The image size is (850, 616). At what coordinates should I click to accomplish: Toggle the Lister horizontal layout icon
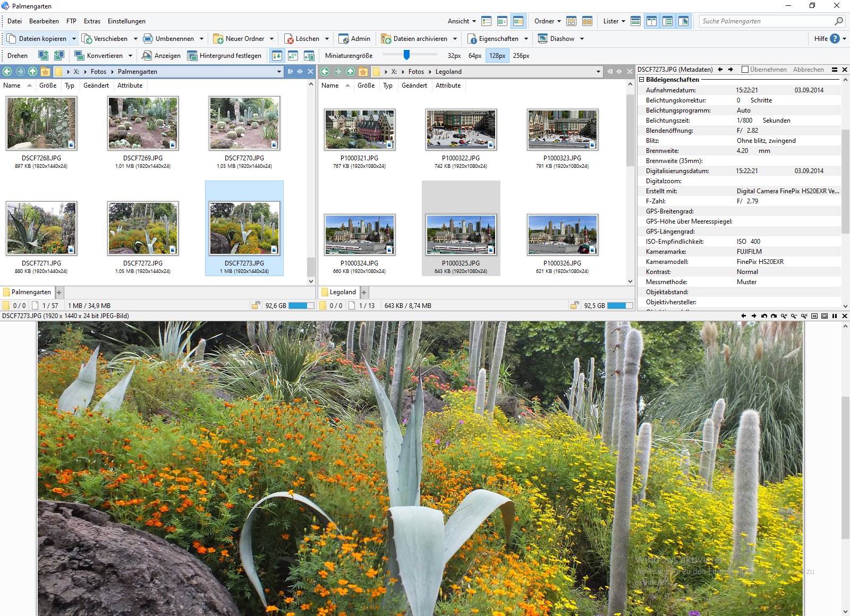pos(635,21)
